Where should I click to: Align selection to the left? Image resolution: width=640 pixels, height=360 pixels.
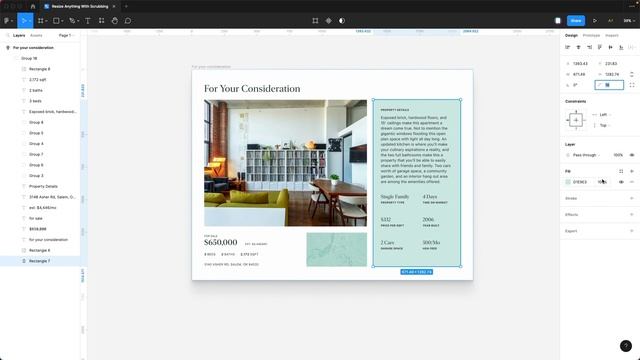coord(567,47)
